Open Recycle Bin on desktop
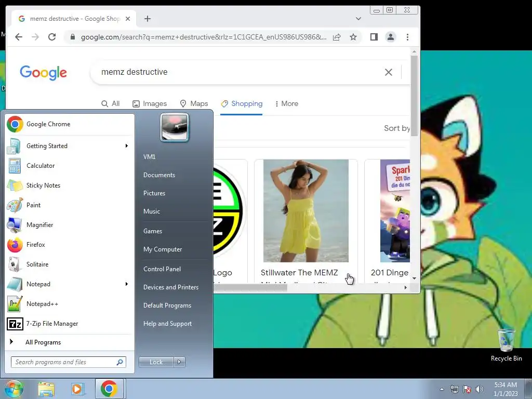The width and height of the screenshot is (532, 399). (x=506, y=345)
